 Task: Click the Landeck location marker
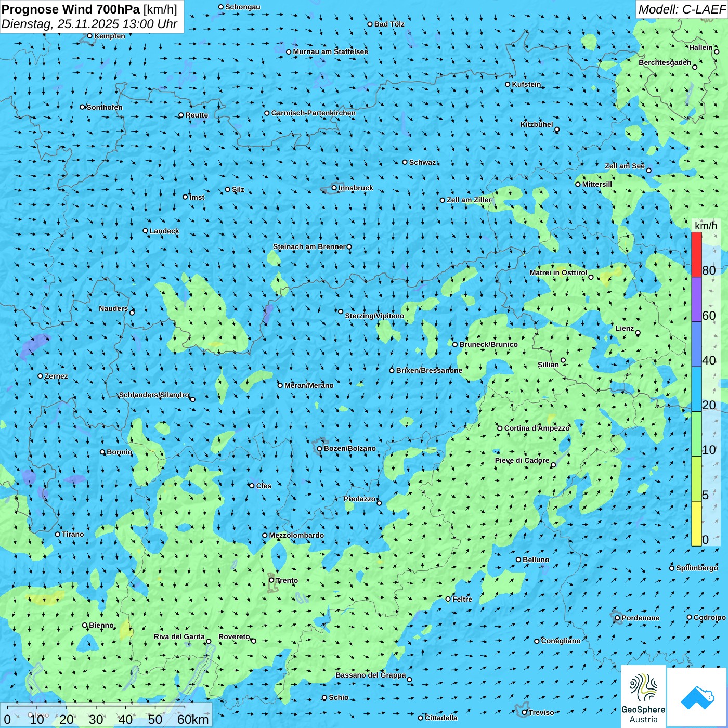tap(146, 231)
